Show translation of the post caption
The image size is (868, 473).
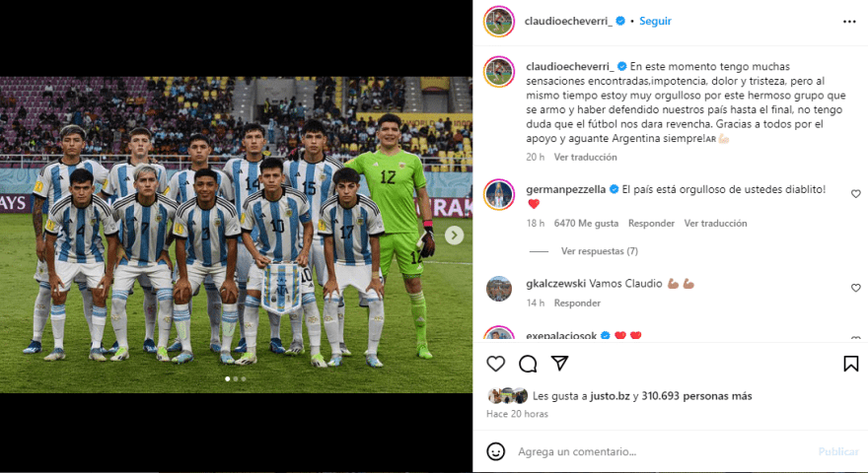pyautogui.click(x=585, y=157)
